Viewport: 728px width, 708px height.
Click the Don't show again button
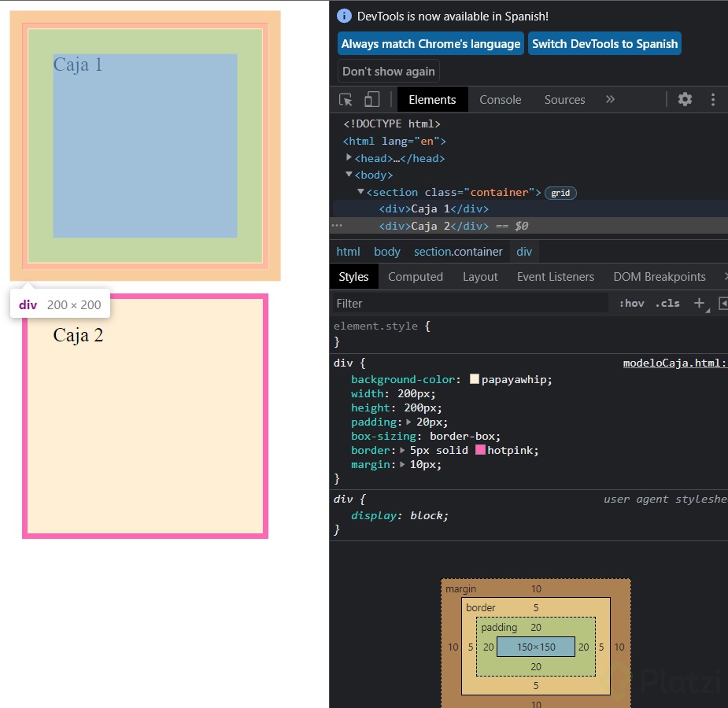tap(388, 71)
